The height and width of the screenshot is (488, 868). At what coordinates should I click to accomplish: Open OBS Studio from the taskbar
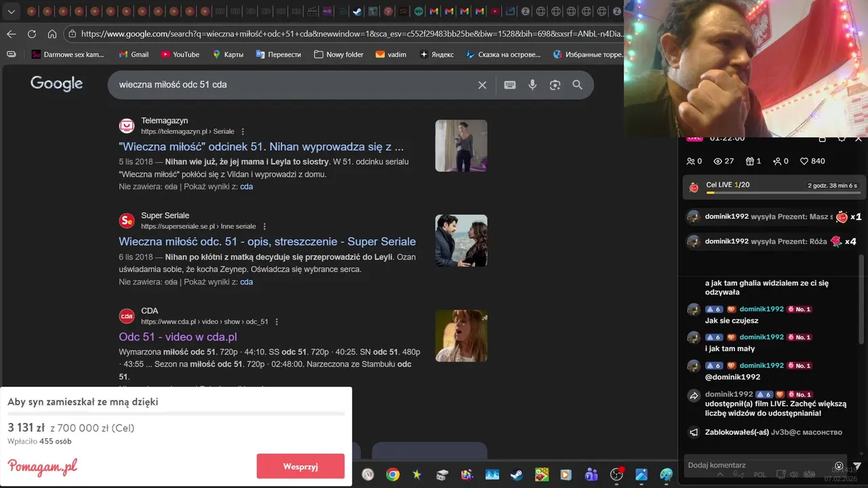click(616, 474)
